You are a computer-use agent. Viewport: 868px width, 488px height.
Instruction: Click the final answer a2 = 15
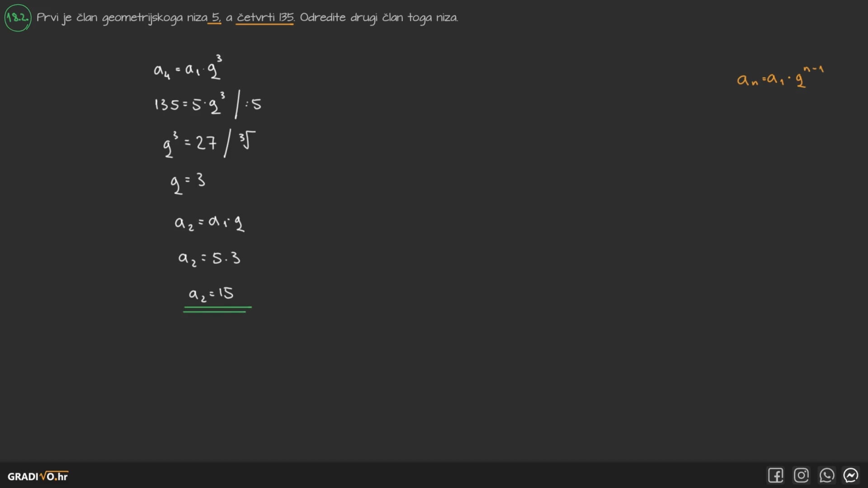pyautogui.click(x=211, y=294)
